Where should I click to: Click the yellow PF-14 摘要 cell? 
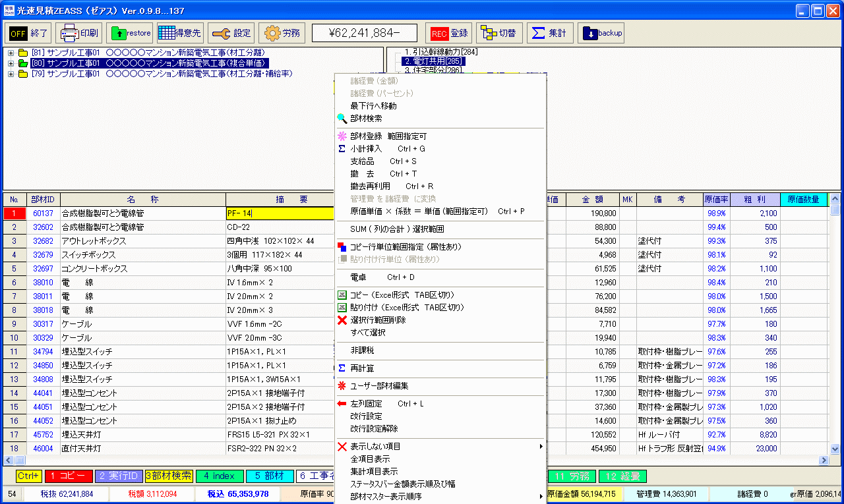pyautogui.click(x=280, y=213)
